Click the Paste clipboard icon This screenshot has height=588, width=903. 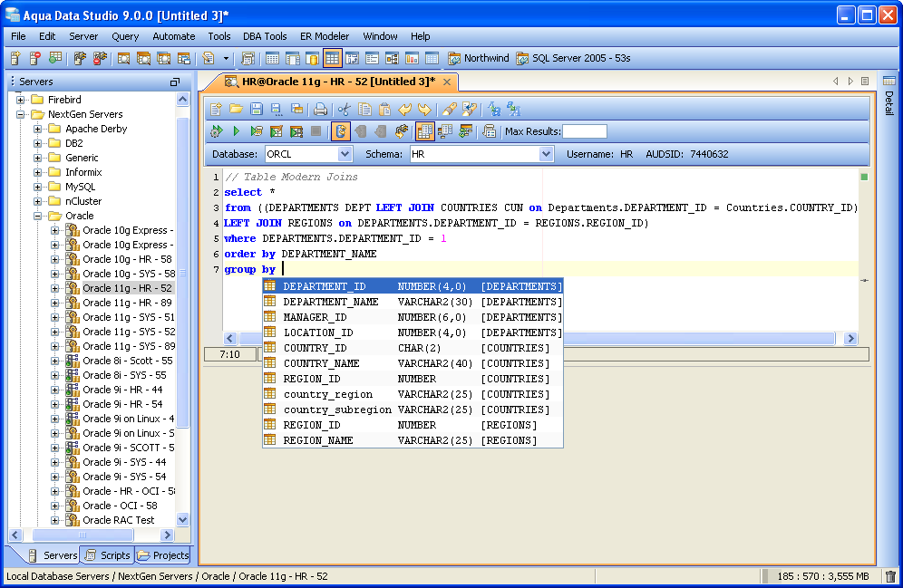(x=384, y=110)
